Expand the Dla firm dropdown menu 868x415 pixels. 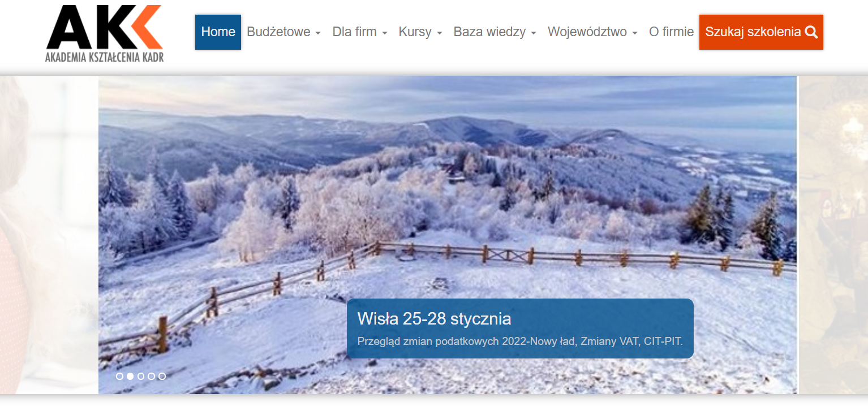point(360,32)
